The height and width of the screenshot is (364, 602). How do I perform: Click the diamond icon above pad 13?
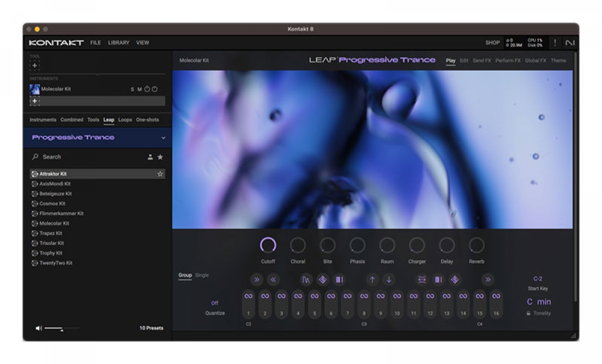tap(455, 280)
